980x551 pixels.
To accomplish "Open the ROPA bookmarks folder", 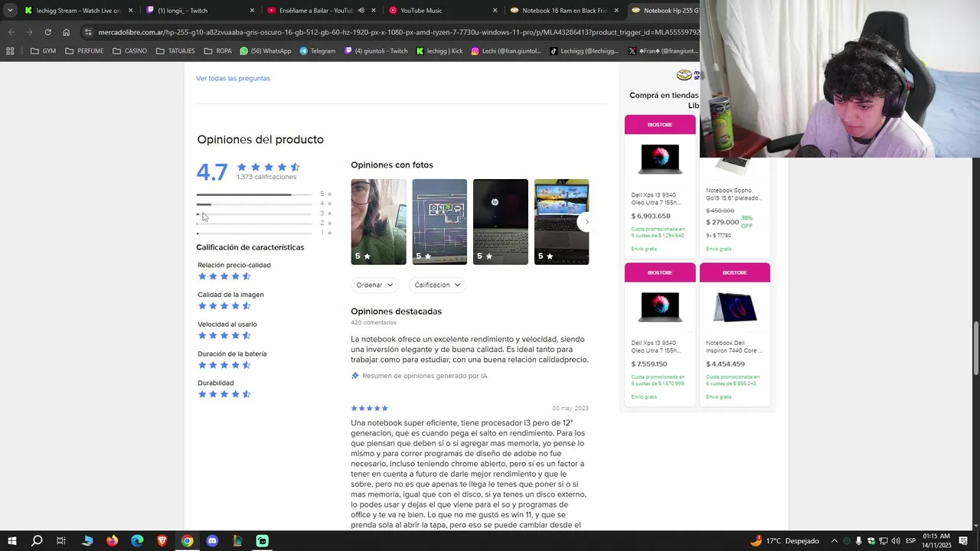I will pos(217,51).
